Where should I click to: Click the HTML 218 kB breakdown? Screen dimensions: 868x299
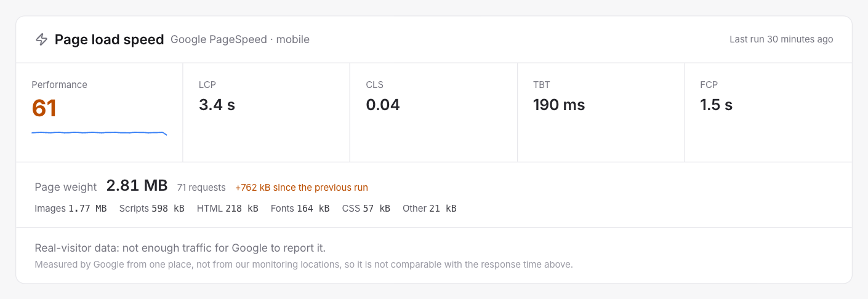click(x=228, y=209)
